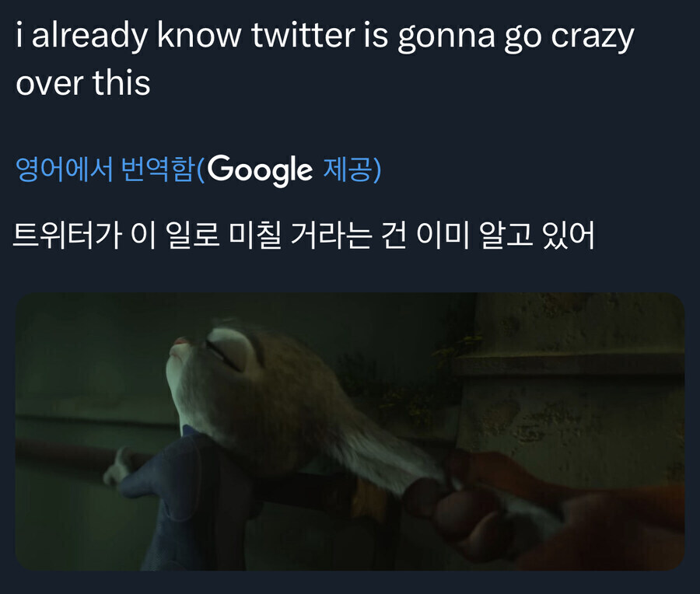This screenshot has width=700, height=594.
Task: Click the word 'already' in the tweet
Action: pyautogui.click(x=90, y=37)
